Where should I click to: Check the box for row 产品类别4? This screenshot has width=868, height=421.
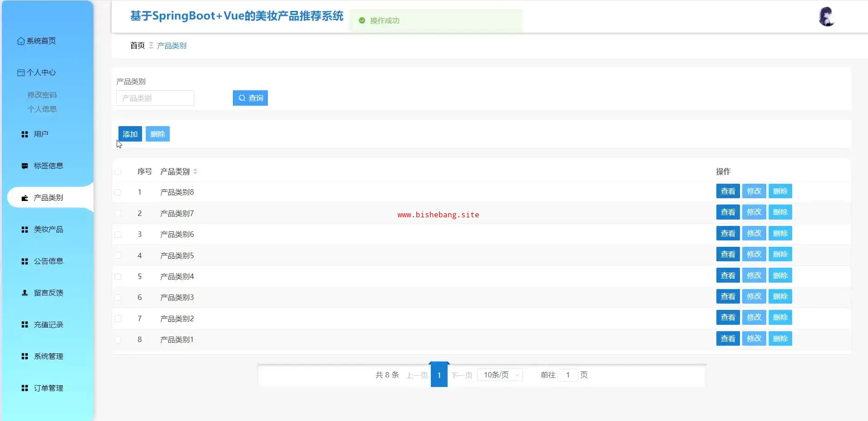point(118,277)
